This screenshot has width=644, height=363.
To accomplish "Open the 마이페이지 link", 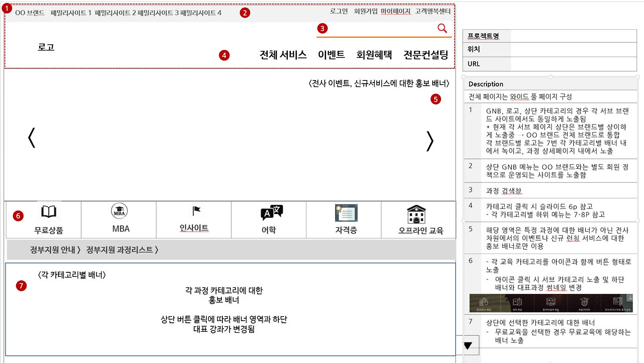I will click(x=395, y=12).
